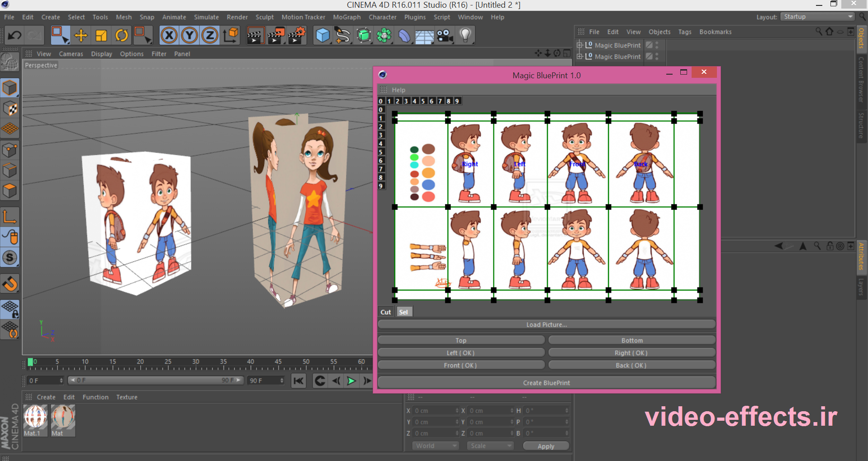Open the MoGraph menu
Viewport: 868px width, 461px height.
coord(347,17)
